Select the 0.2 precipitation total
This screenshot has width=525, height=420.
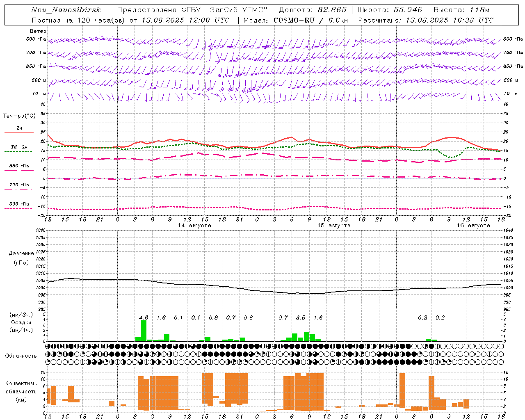tap(440, 317)
